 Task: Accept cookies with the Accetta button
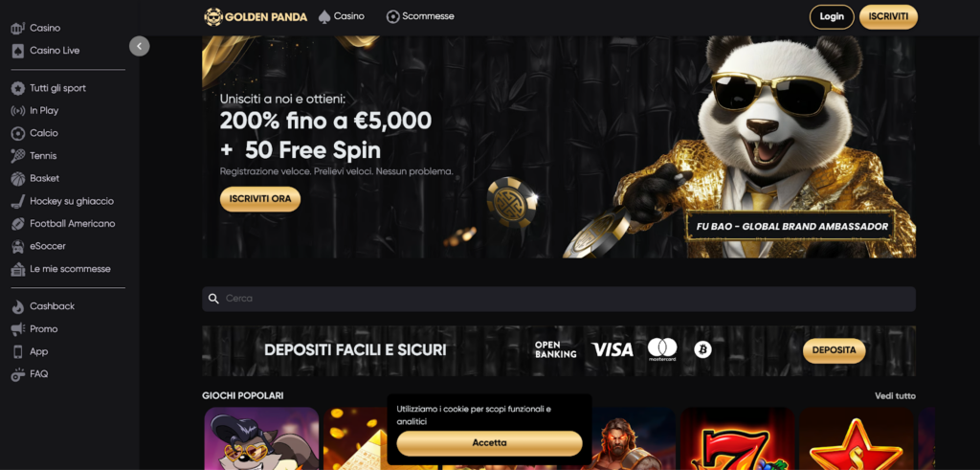pyautogui.click(x=489, y=443)
